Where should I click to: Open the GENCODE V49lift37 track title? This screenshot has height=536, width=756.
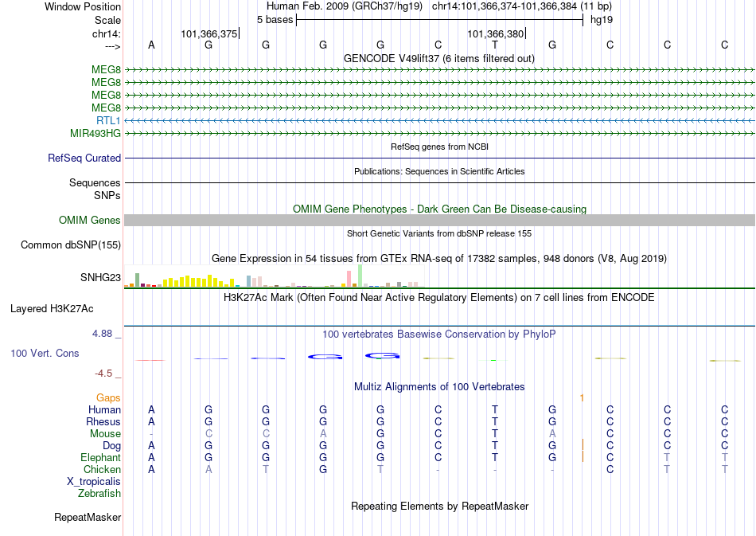[438, 58]
